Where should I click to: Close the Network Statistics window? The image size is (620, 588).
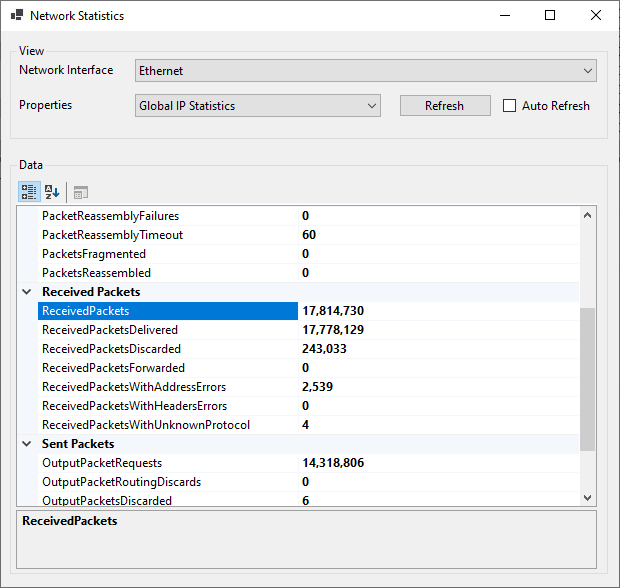pyautogui.click(x=595, y=15)
